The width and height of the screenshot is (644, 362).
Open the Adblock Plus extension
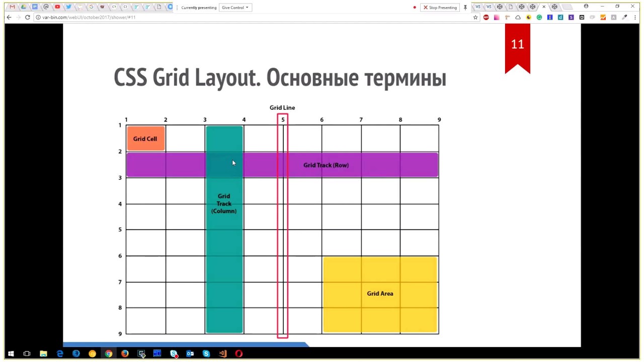pos(486,17)
